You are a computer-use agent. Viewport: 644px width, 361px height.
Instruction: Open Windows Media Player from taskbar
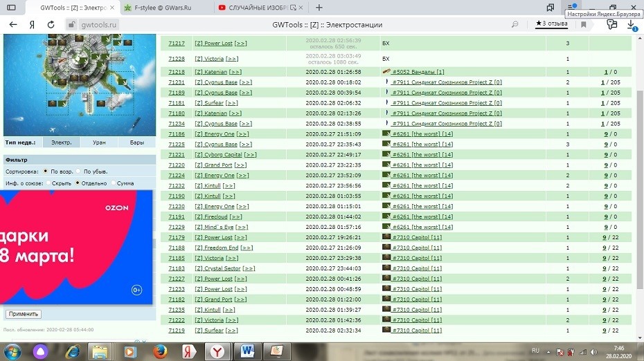tap(129, 351)
